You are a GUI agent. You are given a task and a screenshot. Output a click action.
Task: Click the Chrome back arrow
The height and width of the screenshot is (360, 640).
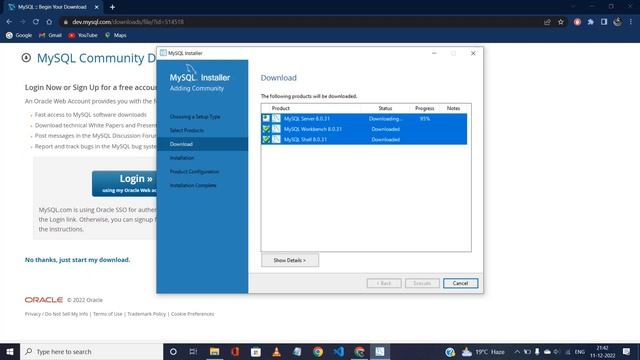pos(9,22)
